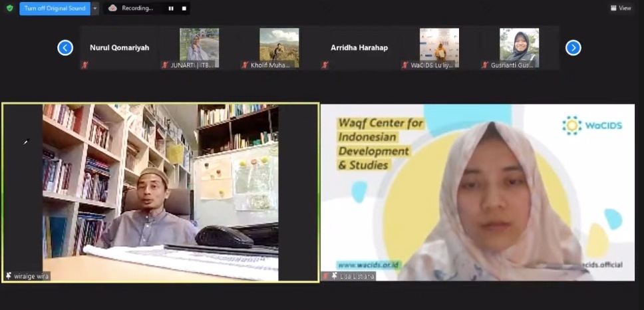Click the Lisa Listiana name label

pos(357,276)
